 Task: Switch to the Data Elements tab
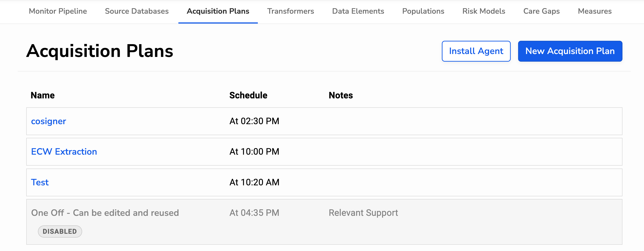coord(358,11)
